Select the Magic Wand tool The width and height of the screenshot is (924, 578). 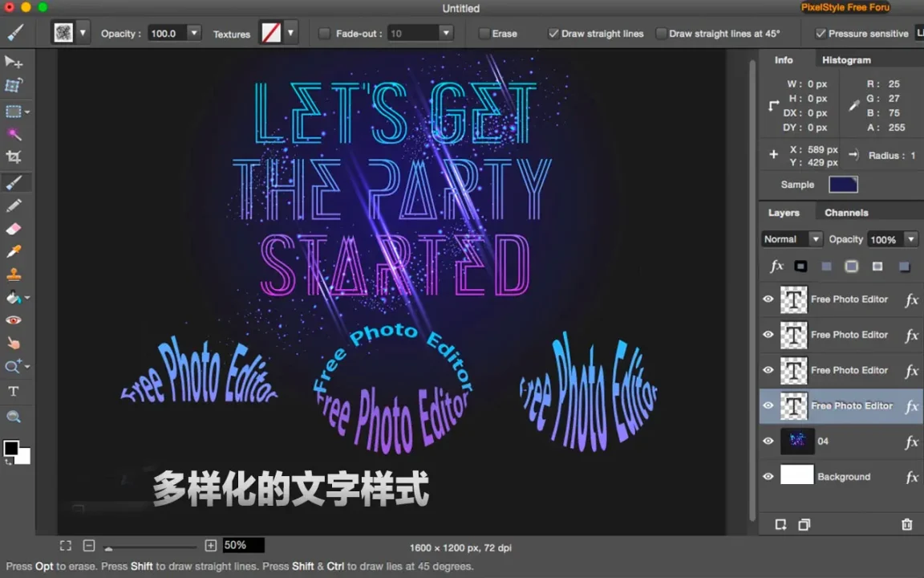click(x=14, y=134)
